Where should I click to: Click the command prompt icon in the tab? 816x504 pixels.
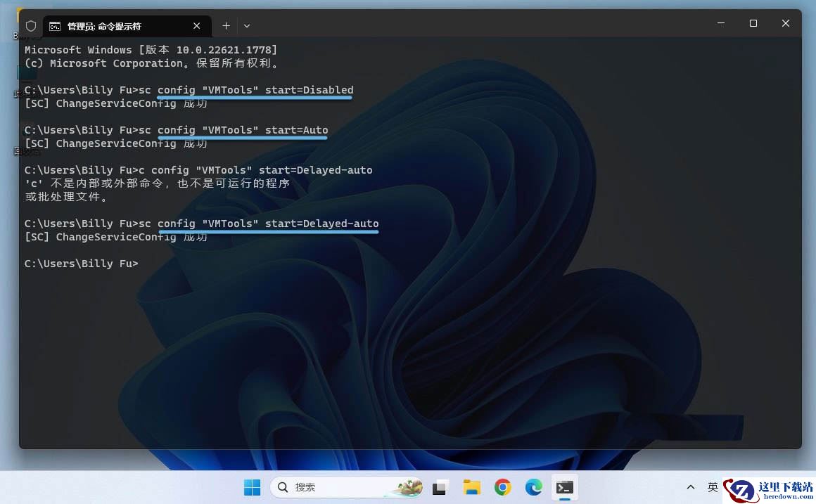55,27
